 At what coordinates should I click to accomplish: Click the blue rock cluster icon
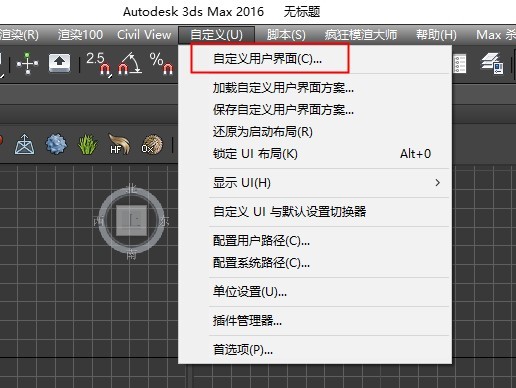click(x=56, y=144)
